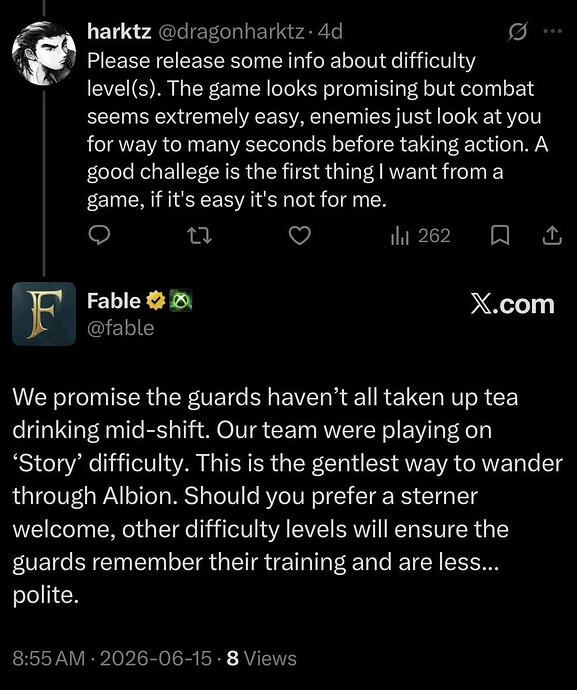Bookmark harktz's tweet

point(500,236)
